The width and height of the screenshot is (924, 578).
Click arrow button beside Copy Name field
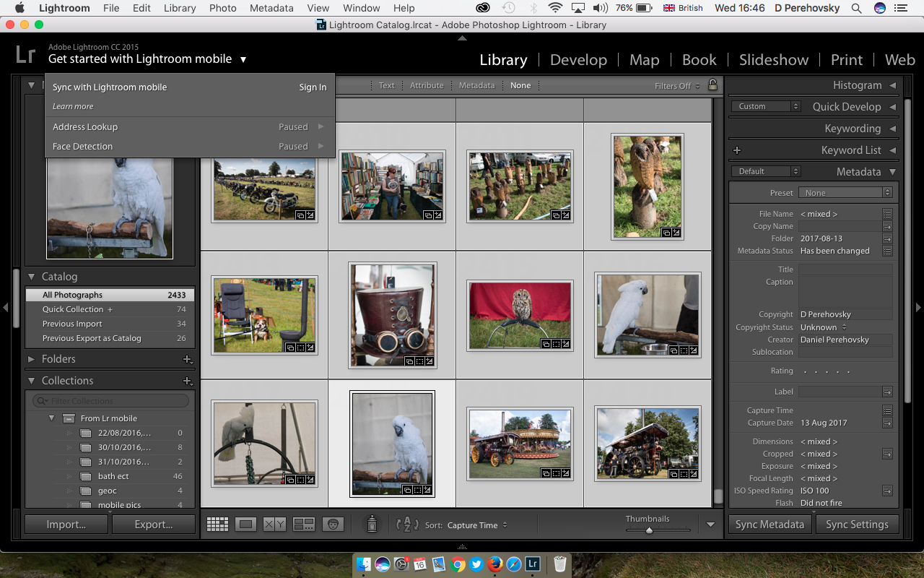[887, 226]
